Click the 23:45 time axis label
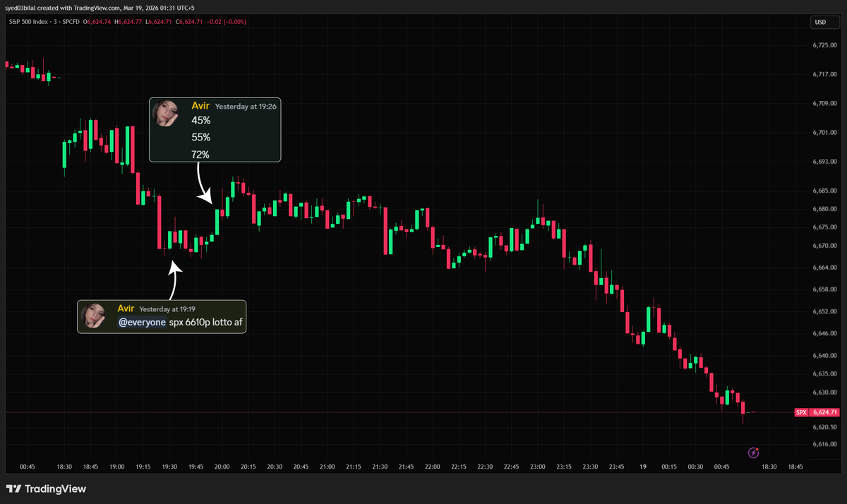 point(616,467)
